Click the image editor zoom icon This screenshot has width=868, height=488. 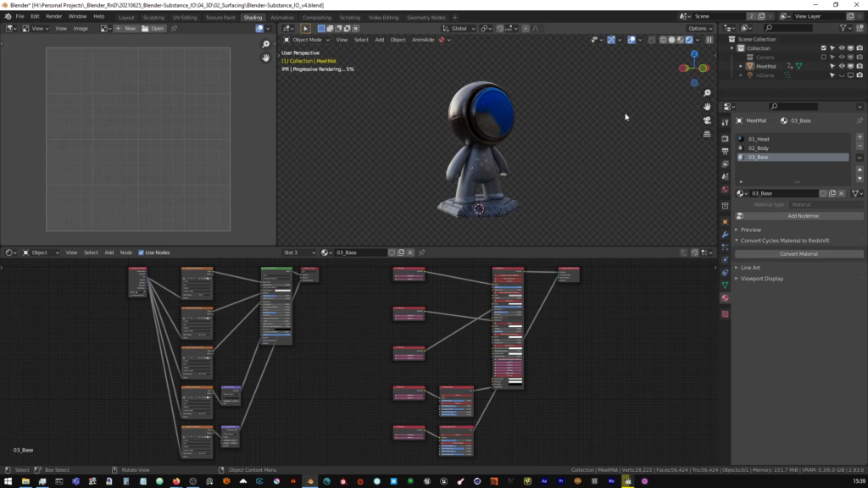pos(265,44)
